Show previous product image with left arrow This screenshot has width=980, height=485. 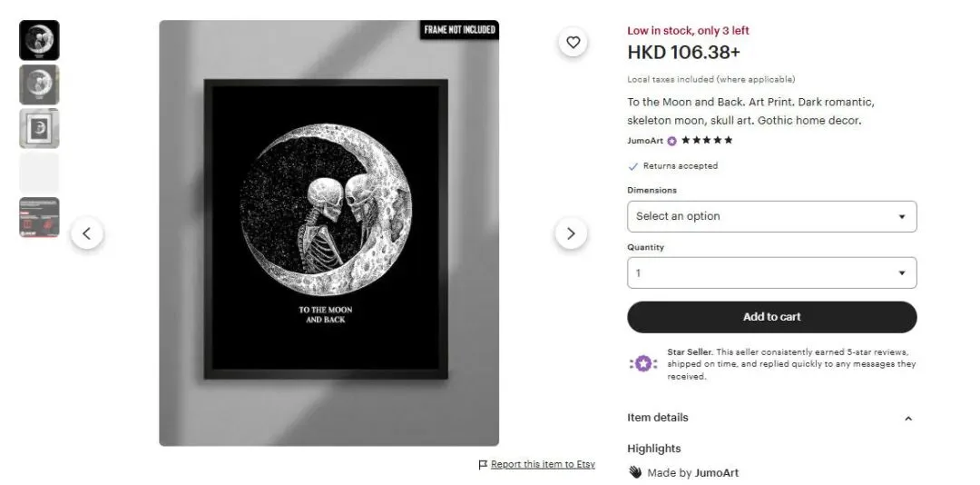(x=87, y=233)
